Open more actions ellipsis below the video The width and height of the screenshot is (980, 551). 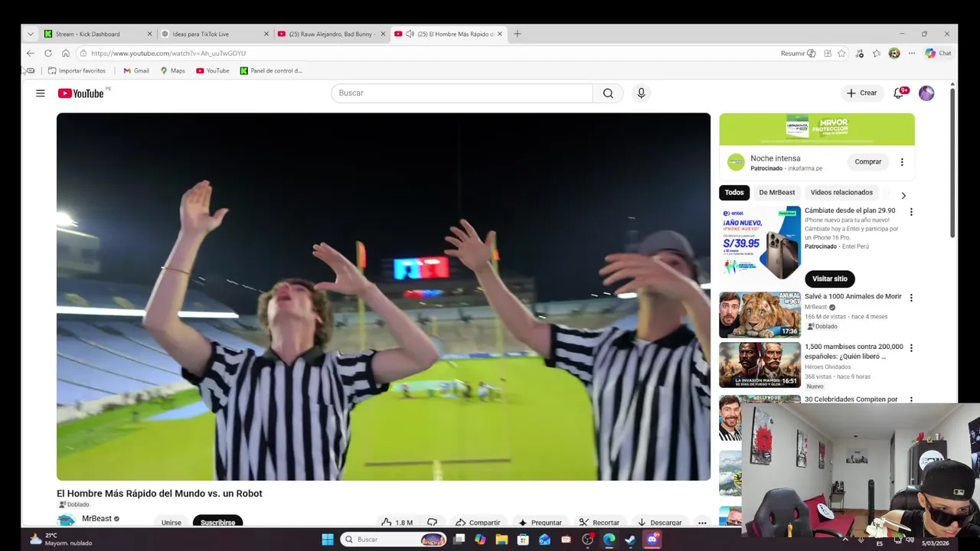coord(702,523)
